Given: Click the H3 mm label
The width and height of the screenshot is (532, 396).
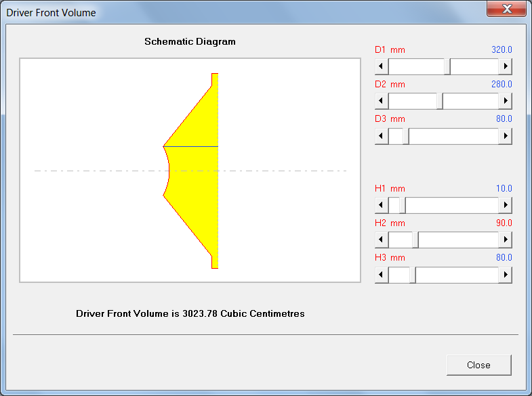Looking at the screenshot, I should [390, 257].
